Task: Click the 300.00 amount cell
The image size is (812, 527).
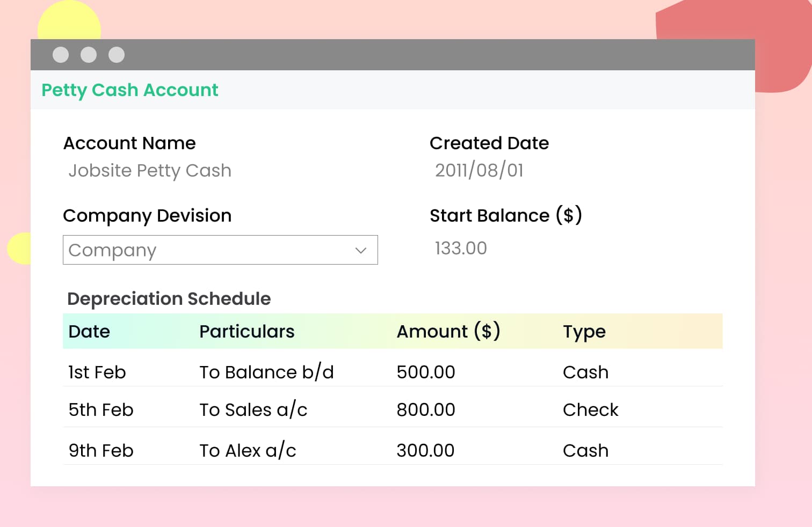Action: click(x=425, y=451)
